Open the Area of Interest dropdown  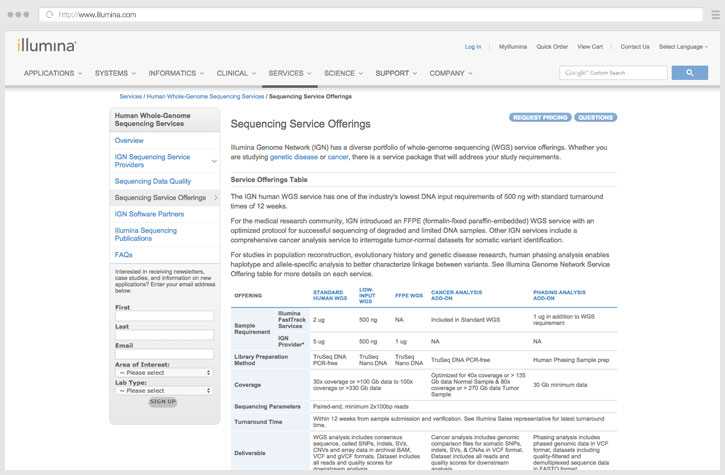pos(164,373)
